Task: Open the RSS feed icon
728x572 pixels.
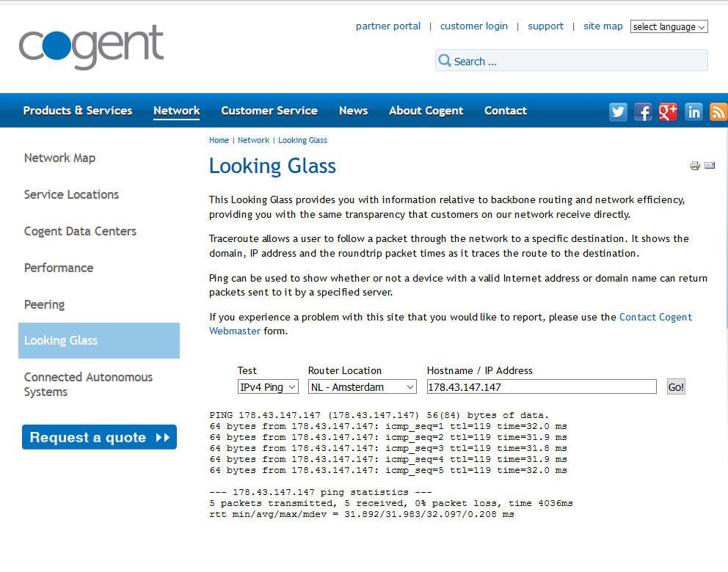Action: tap(718, 111)
